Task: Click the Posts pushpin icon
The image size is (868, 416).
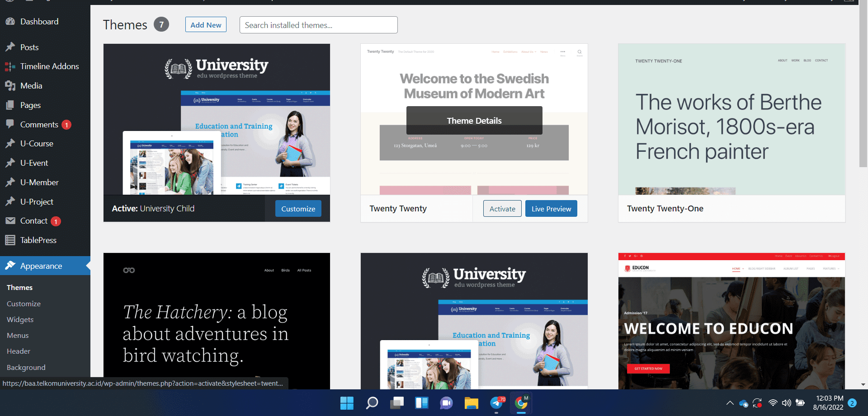Action: [x=10, y=47]
